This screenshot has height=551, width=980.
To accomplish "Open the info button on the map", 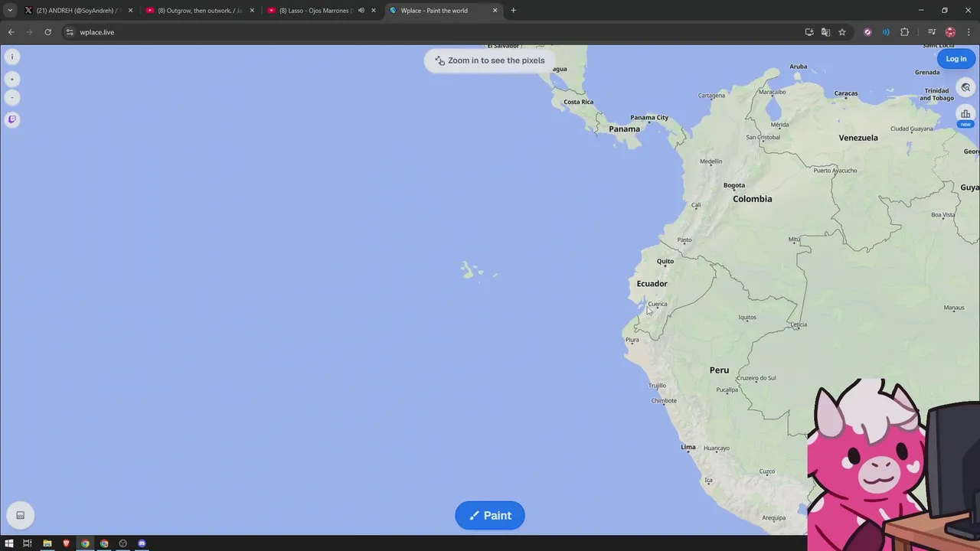I will point(11,57).
